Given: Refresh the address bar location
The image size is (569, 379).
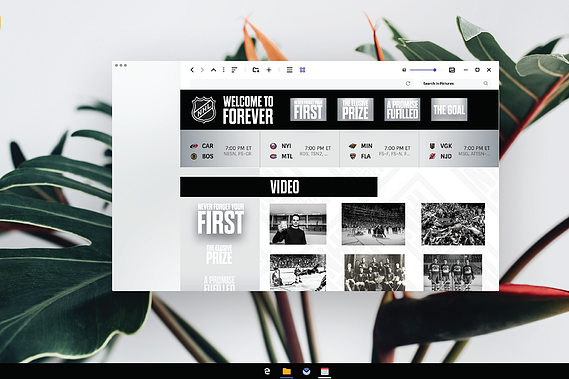Looking at the screenshot, I should click(x=408, y=83).
